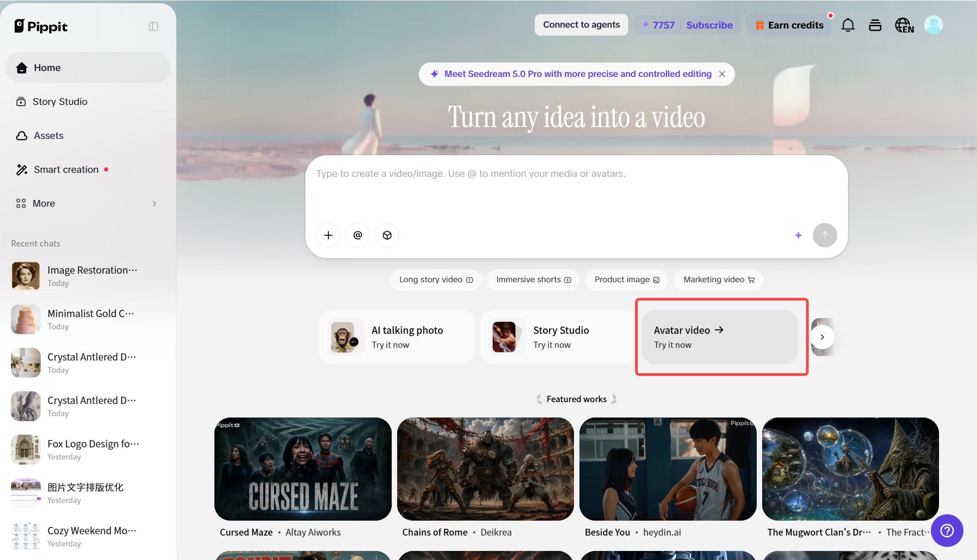This screenshot has height=560, width=977.
Task: Open the user profile avatar
Action: tap(934, 25)
